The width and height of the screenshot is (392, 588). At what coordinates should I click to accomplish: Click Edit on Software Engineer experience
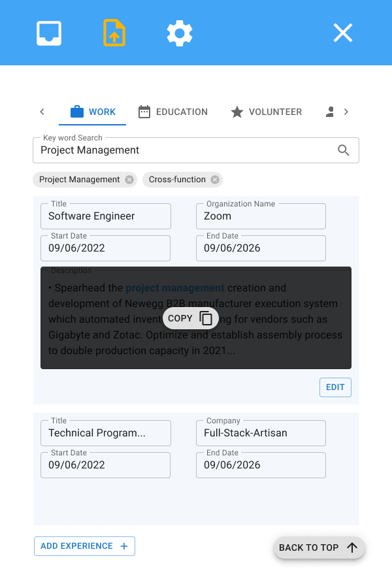335,387
